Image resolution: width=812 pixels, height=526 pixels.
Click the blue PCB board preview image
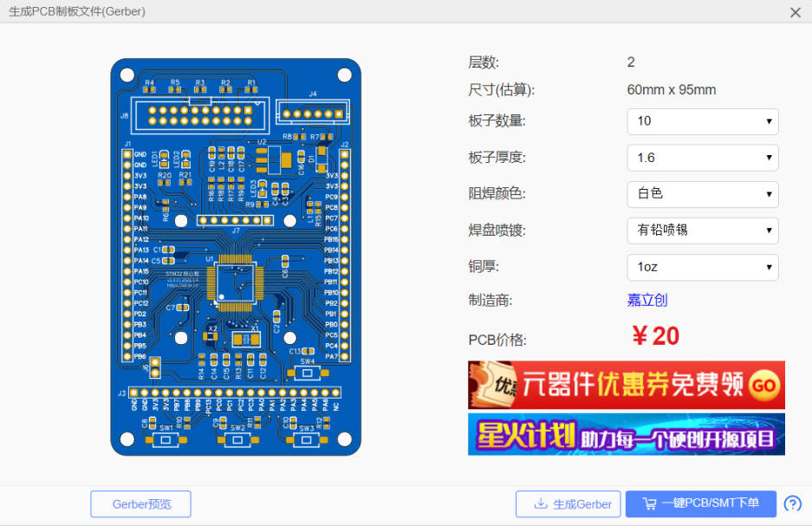point(236,257)
